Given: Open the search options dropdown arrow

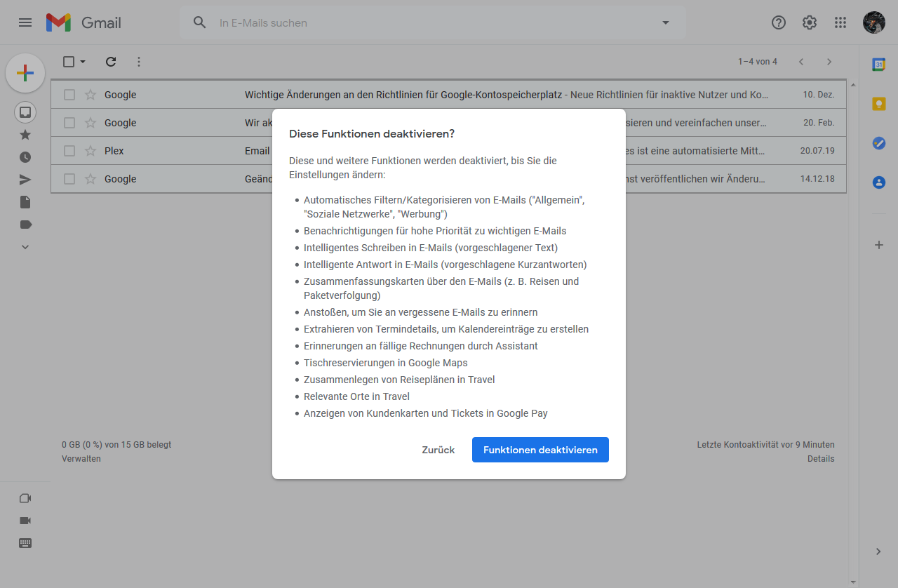Looking at the screenshot, I should 666,22.
